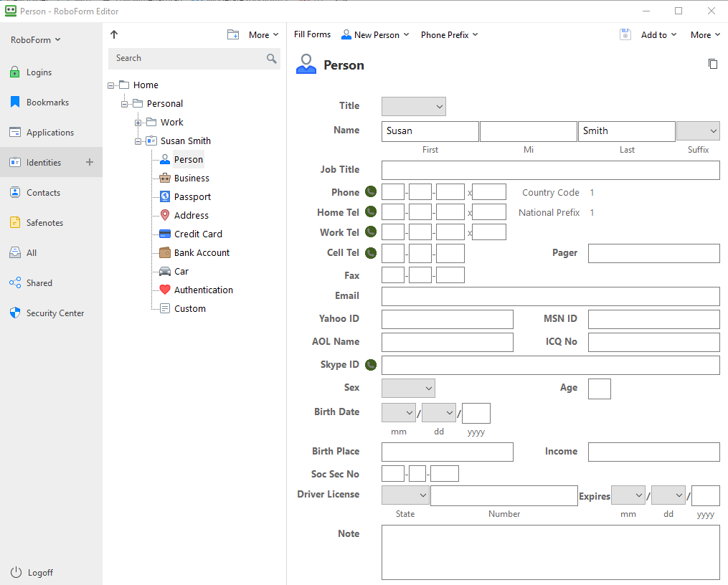
Task: Open the Sex dropdown
Action: [408, 388]
